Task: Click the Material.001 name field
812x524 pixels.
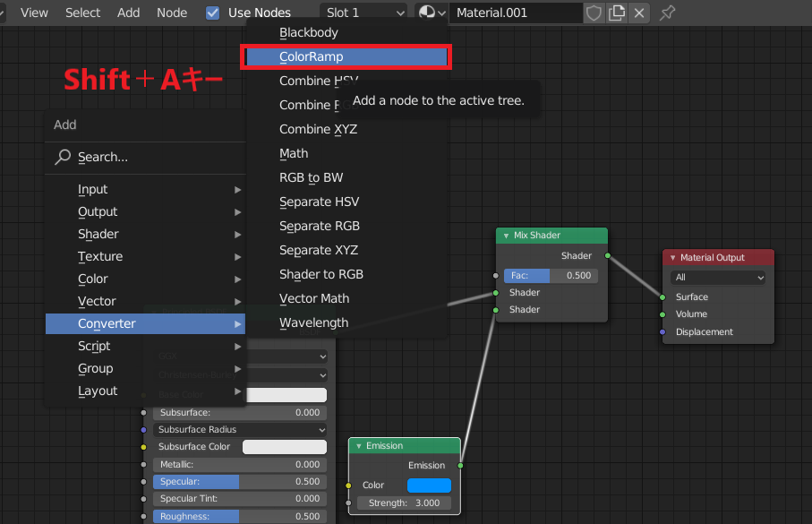Action: [516, 13]
